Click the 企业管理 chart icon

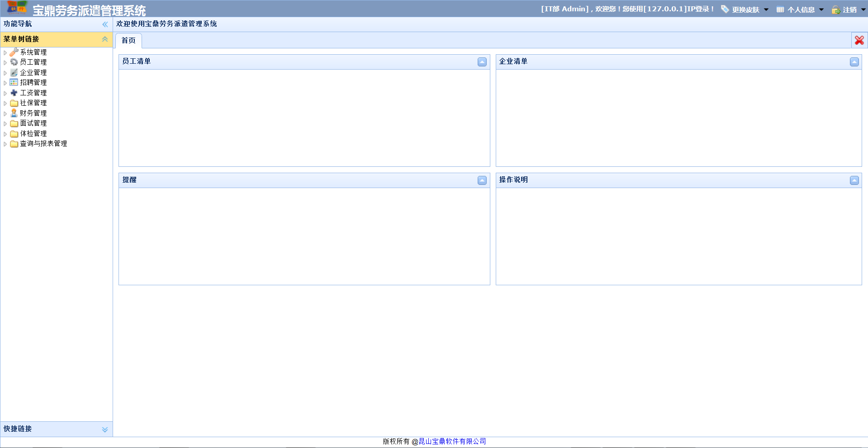[14, 72]
